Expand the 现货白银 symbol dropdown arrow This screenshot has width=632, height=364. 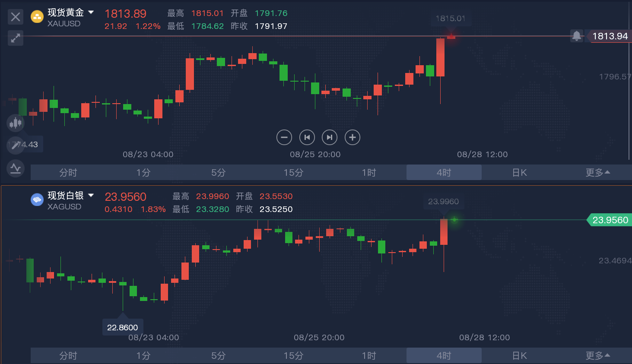91,195
